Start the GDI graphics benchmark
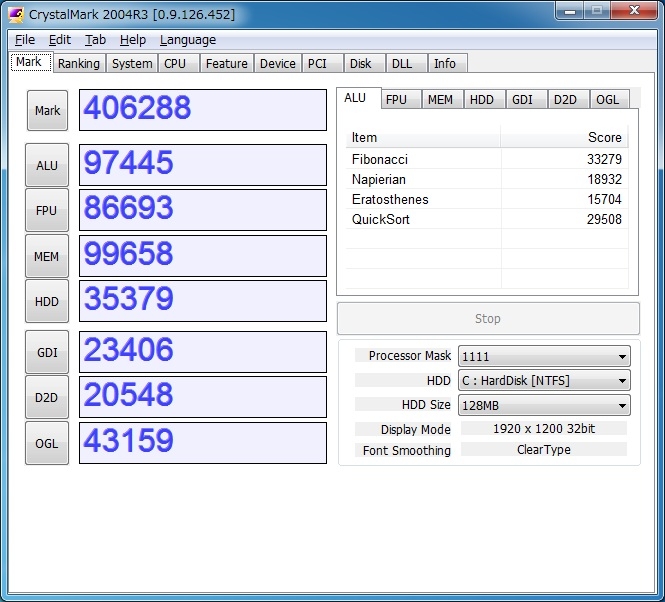 click(47, 352)
